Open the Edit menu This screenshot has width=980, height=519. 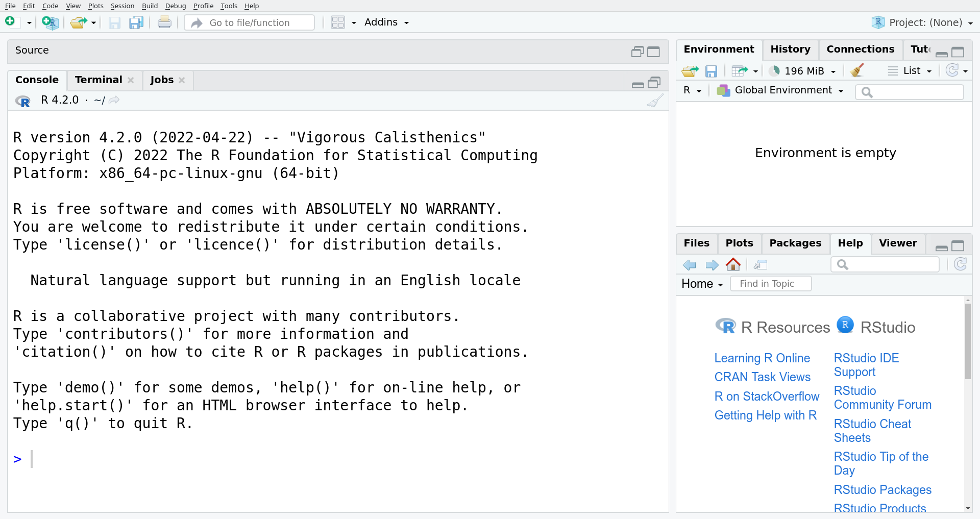click(29, 6)
